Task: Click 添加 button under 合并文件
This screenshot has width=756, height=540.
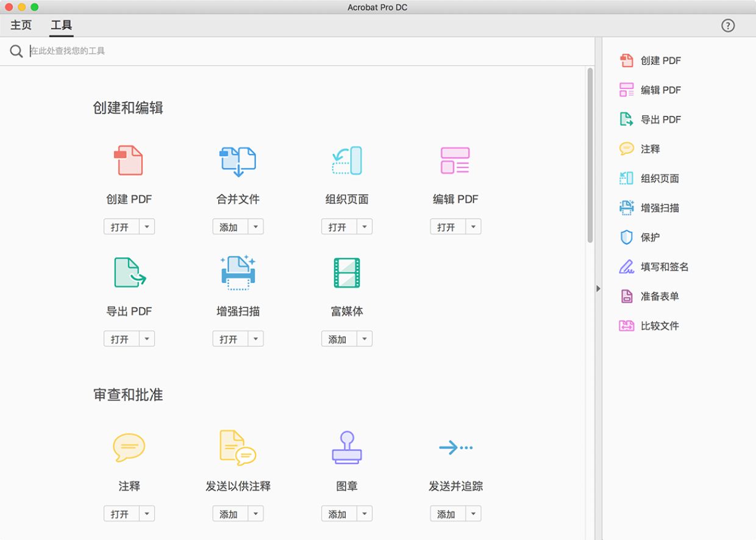Action: [230, 227]
